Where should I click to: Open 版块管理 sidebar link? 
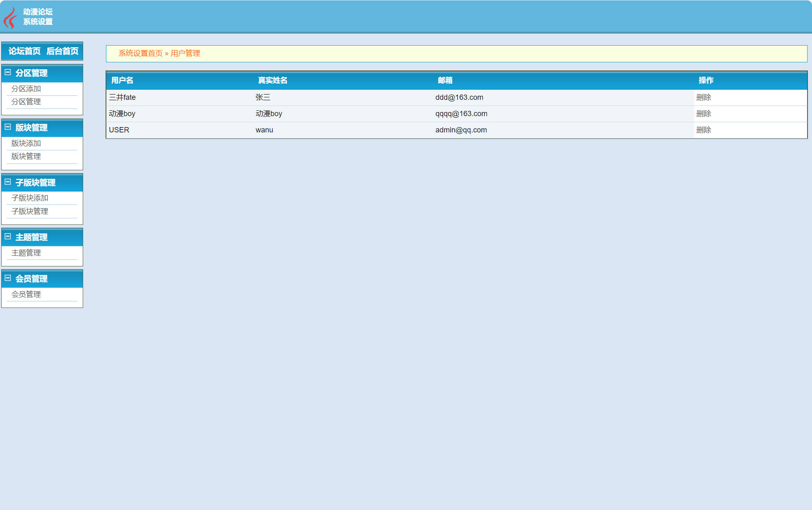pyautogui.click(x=26, y=156)
